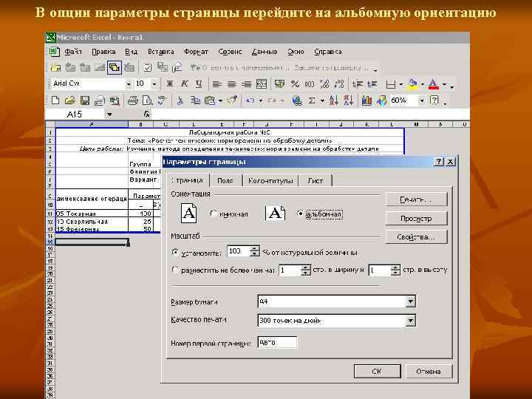Viewport: 532px width, 399px height.
Task: Open the Fill Color palette arrow
Action: tap(423, 84)
